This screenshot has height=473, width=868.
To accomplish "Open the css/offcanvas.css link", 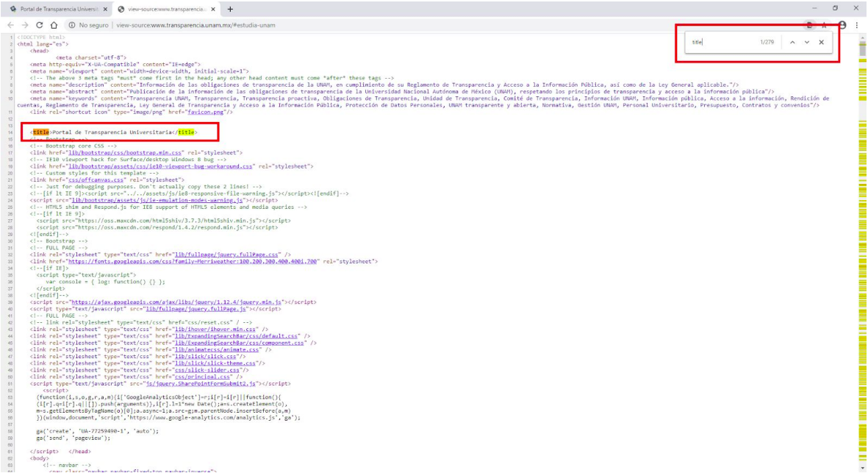I will pyautogui.click(x=96, y=179).
